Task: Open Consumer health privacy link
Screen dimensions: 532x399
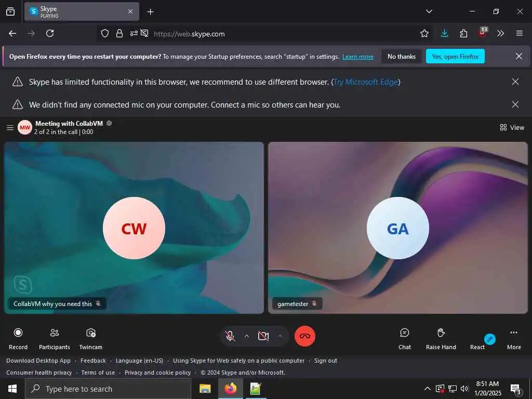Action: (39, 373)
